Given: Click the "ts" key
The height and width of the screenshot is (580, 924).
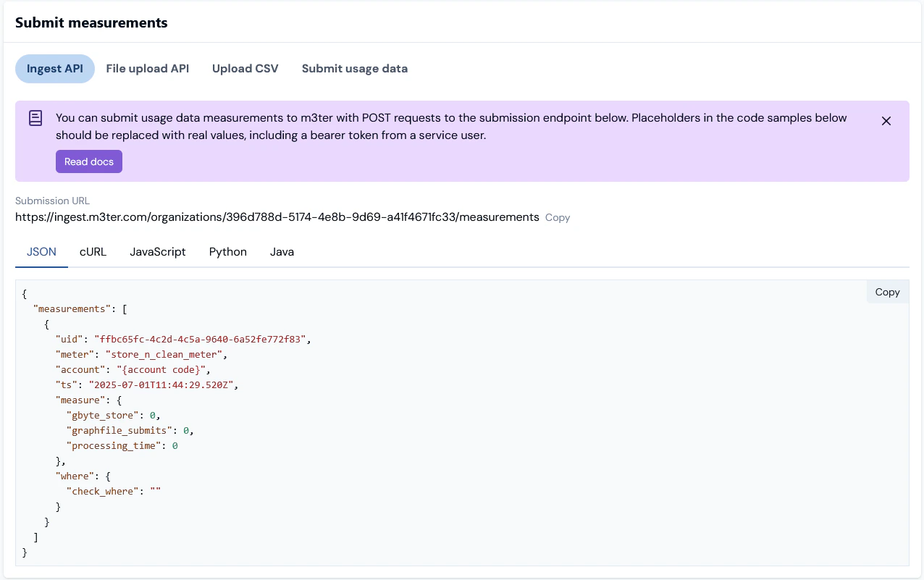Looking at the screenshot, I should click(x=67, y=384).
